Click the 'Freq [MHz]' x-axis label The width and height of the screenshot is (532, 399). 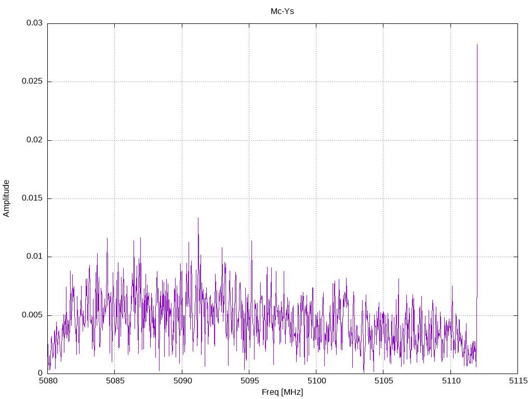pos(282,392)
